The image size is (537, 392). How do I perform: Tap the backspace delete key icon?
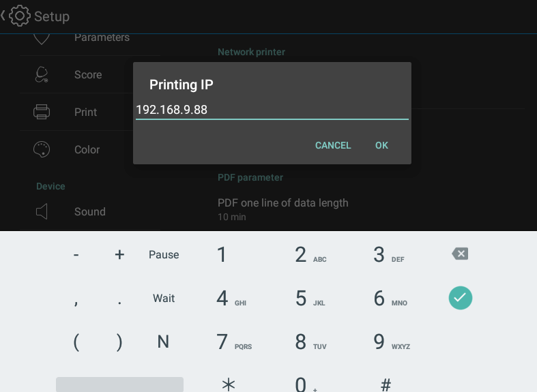pos(460,254)
